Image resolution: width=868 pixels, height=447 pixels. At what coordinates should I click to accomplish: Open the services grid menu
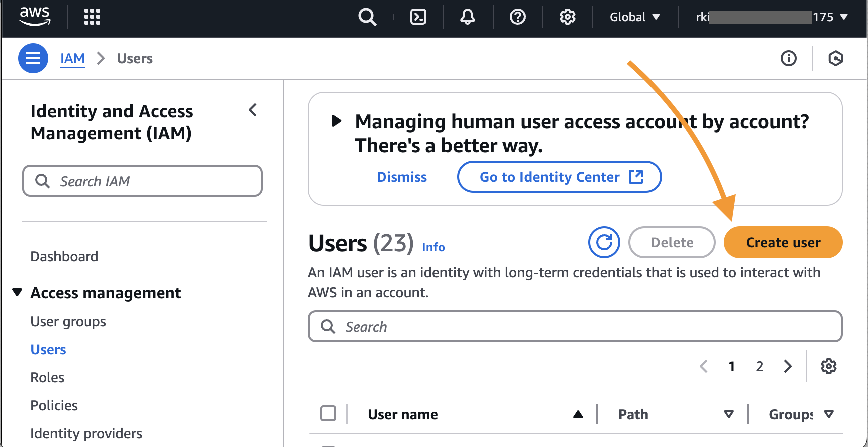[92, 17]
